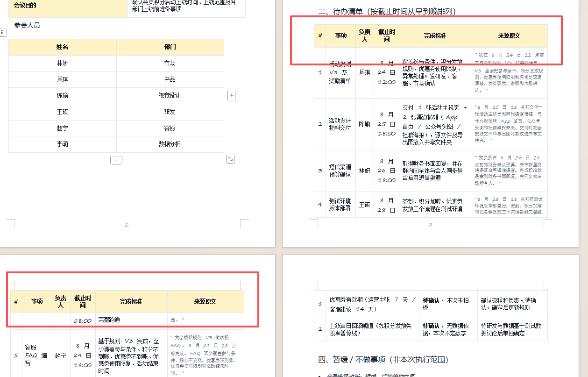Click the 客服 department cell
The image size is (588, 377).
pyautogui.click(x=170, y=128)
